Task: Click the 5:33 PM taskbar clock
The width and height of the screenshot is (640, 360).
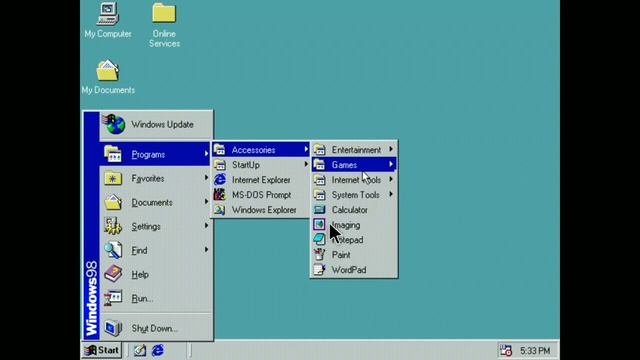Action: point(535,351)
